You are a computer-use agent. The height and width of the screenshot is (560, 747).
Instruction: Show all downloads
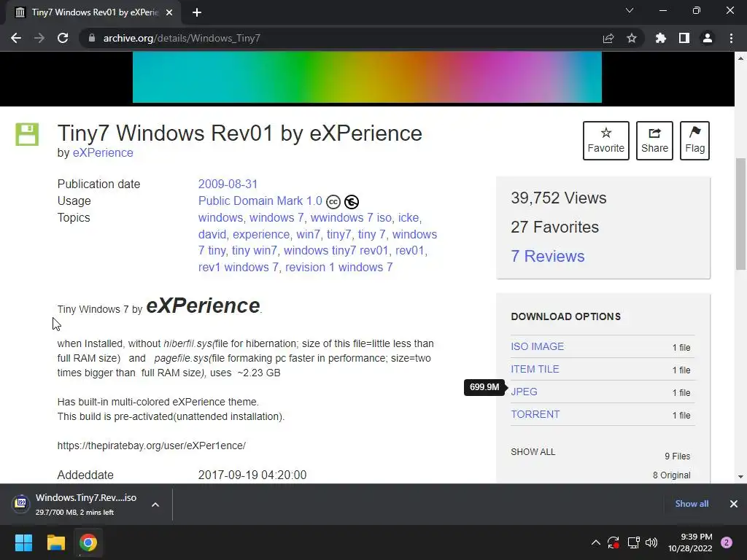692,504
